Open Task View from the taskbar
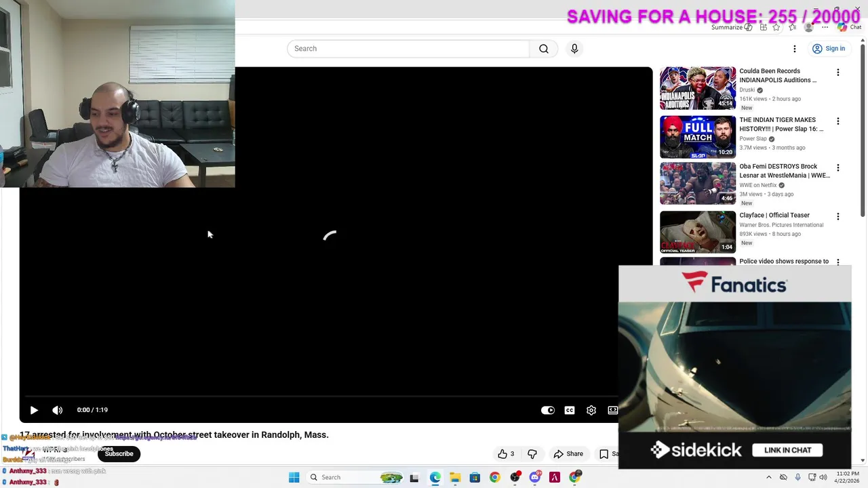 (x=414, y=477)
